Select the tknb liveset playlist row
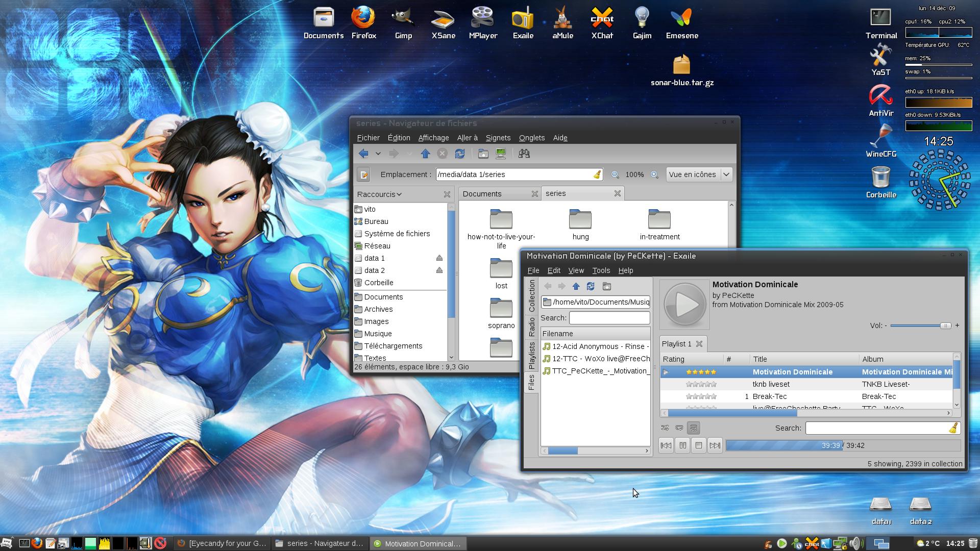This screenshot has width=980, height=551. [x=806, y=384]
